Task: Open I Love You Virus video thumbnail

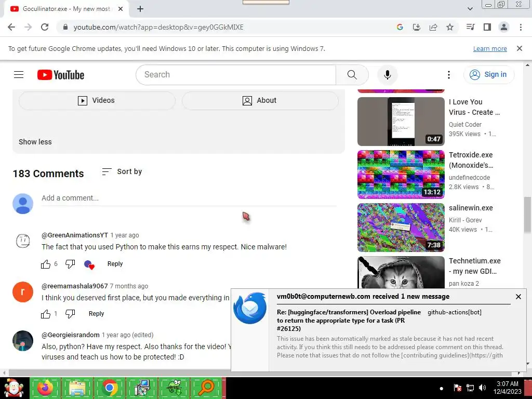Action: [401, 122]
